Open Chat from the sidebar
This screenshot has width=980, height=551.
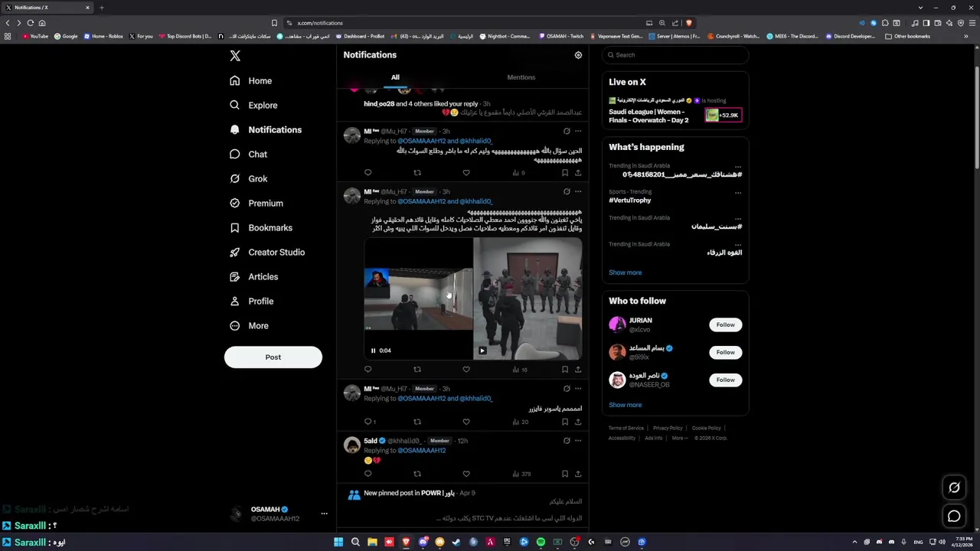tap(248, 154)
